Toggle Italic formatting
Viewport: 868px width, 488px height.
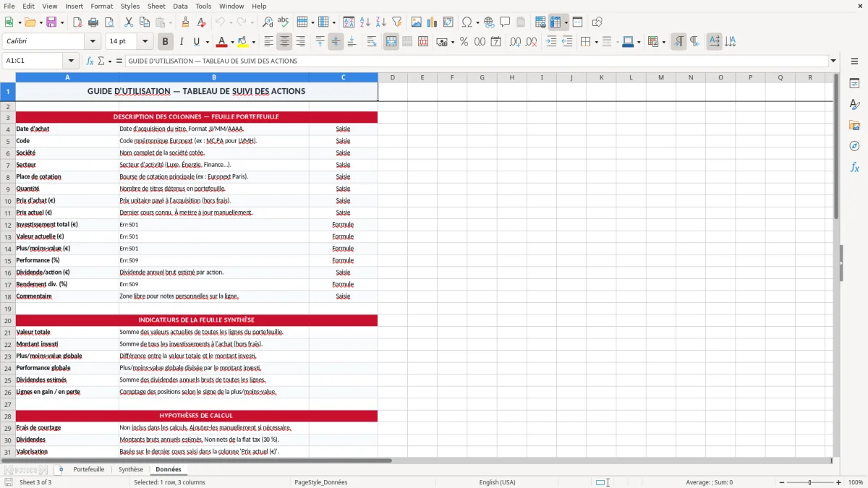[x=182, y=42]
